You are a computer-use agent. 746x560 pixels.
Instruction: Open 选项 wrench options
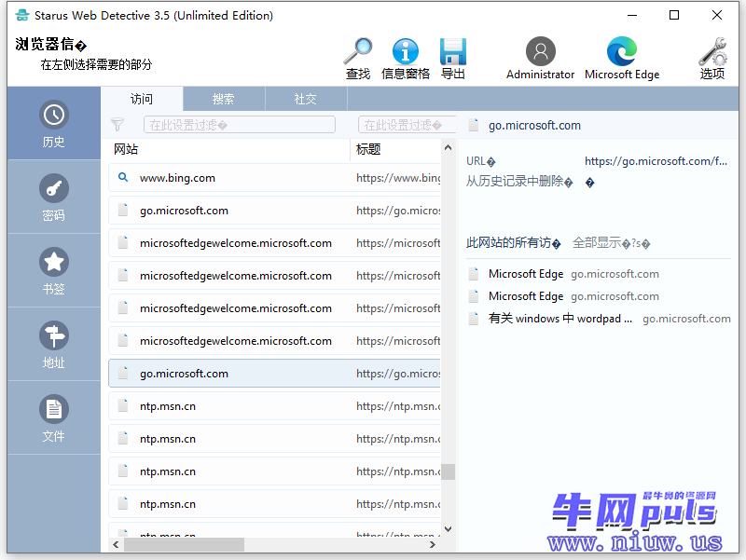(x=712, y=59)
